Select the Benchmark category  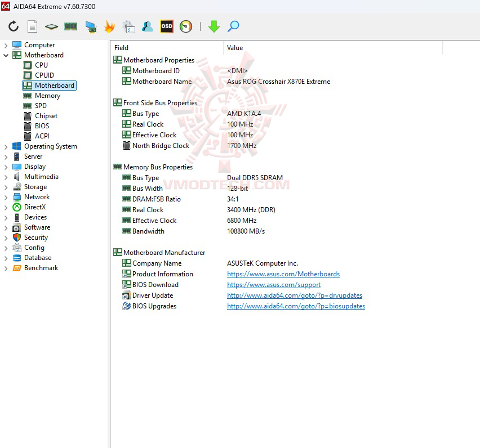click(41, 268)
